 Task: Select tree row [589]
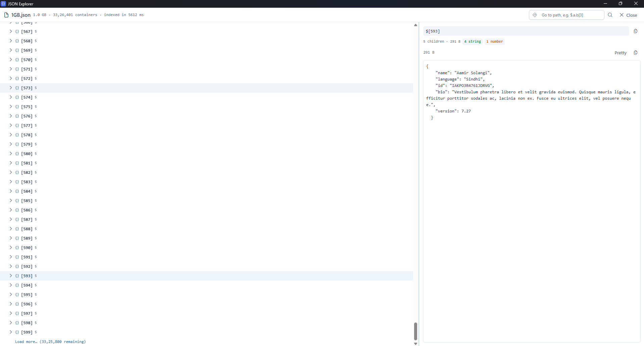pyautogui.click(x=206, y=238)
